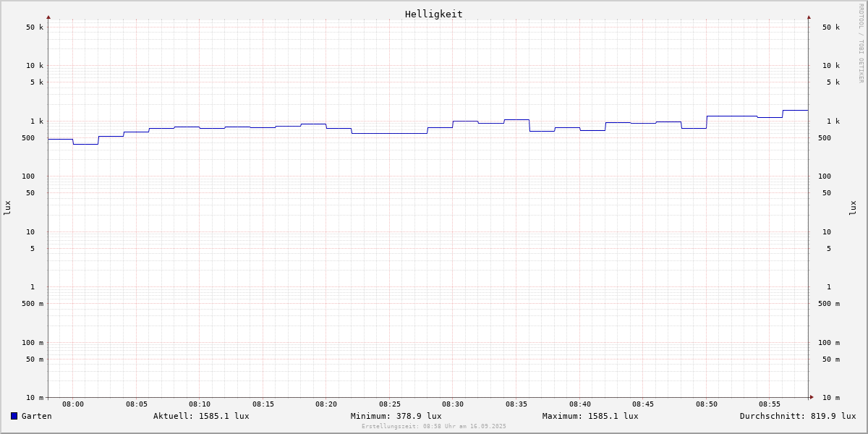Click the 08:55 time axis label
The image size is (868, 434).
coord(770,404)
